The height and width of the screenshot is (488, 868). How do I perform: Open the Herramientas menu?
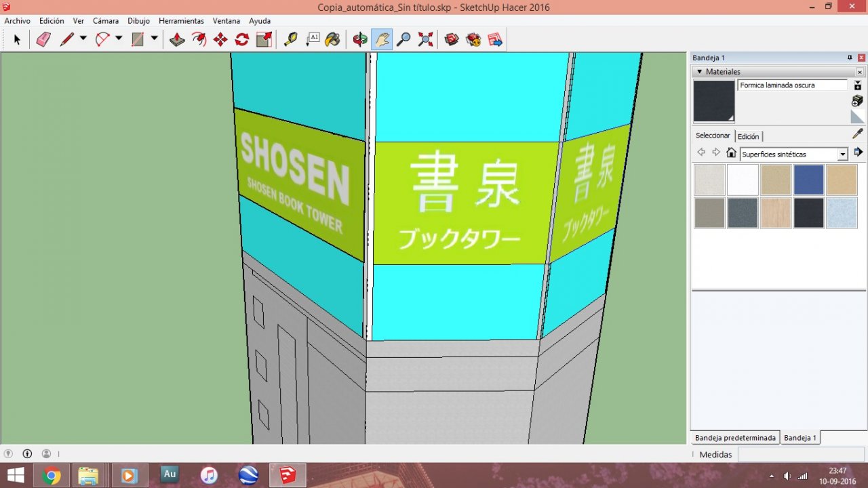[181, 21]
